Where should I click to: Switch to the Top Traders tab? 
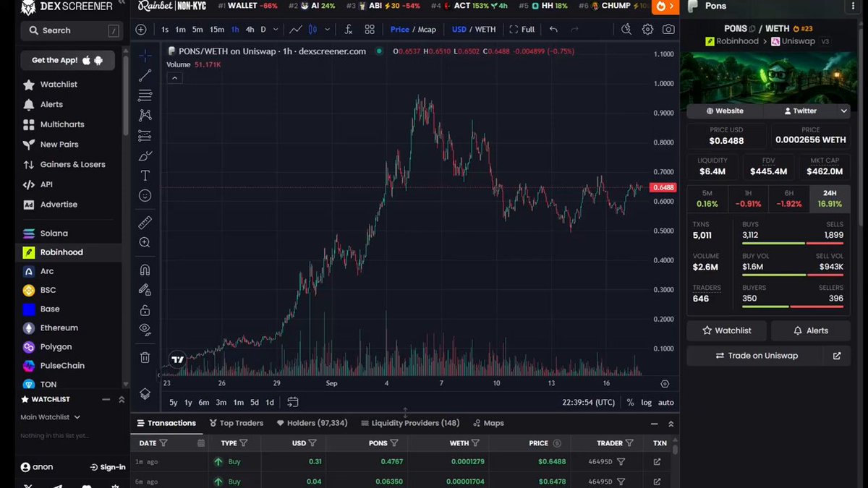[237, 423]
